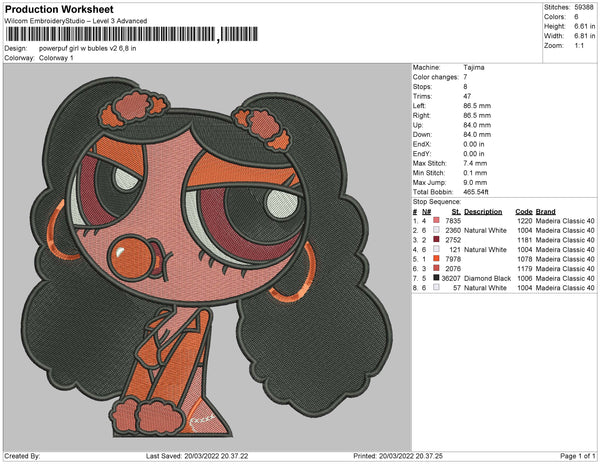Click the 'EndY:' label
The image size is (600, 464).
pos(422,153)
